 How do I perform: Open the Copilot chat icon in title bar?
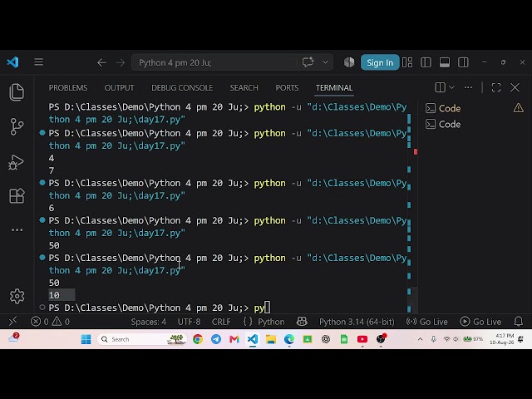click(308, 62)
